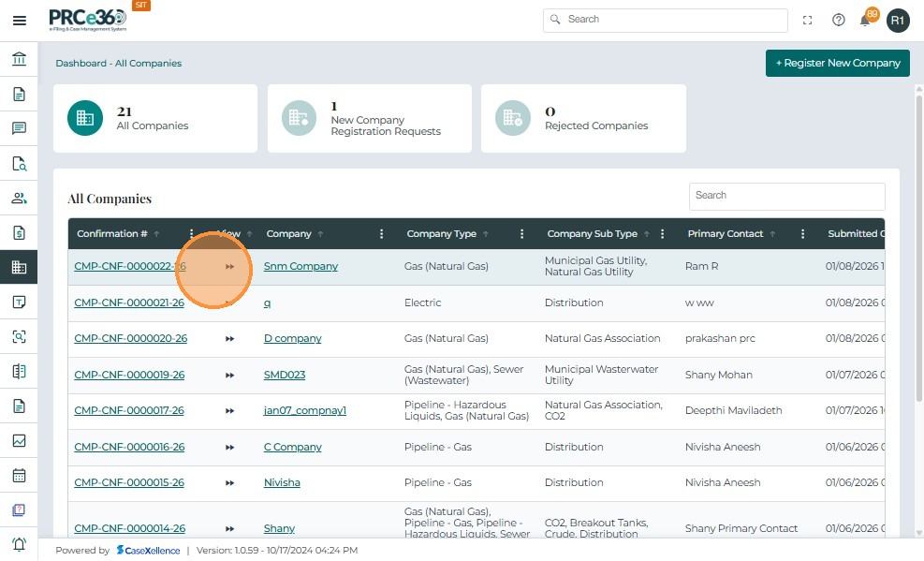924x561 pixels.
Task: Click the vertical scrollbar on the page
Action: [x=917, y=234]
